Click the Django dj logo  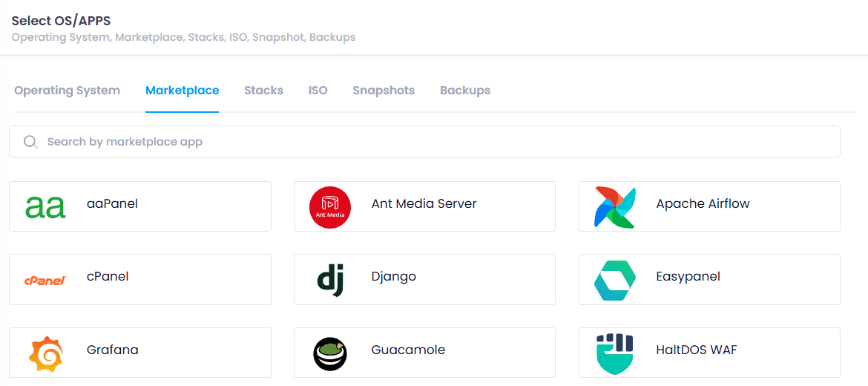(x=330, y=280)
